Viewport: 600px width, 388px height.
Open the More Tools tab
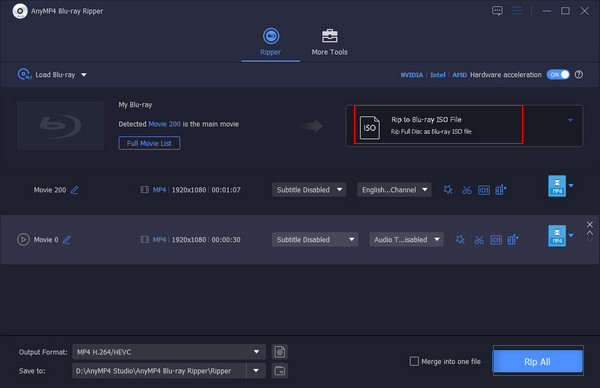tap(329, 42)
